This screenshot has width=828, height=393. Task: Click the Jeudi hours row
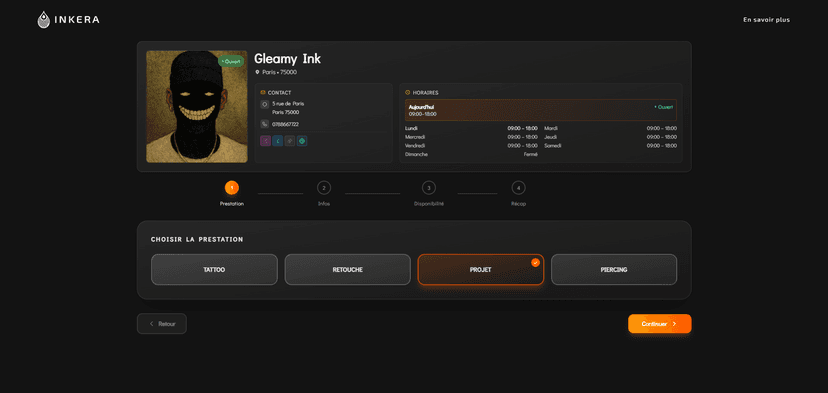[610, 137]
